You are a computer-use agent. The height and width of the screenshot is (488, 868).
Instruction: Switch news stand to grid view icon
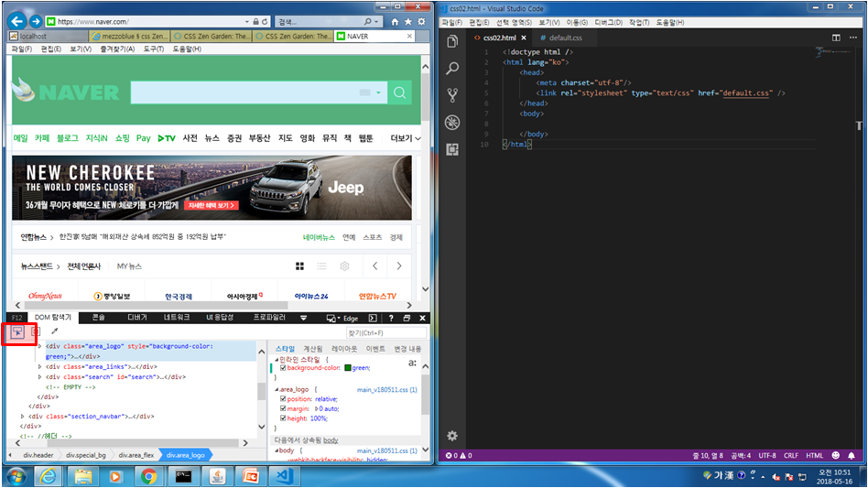pyautogui.click(x=299, y=266)
